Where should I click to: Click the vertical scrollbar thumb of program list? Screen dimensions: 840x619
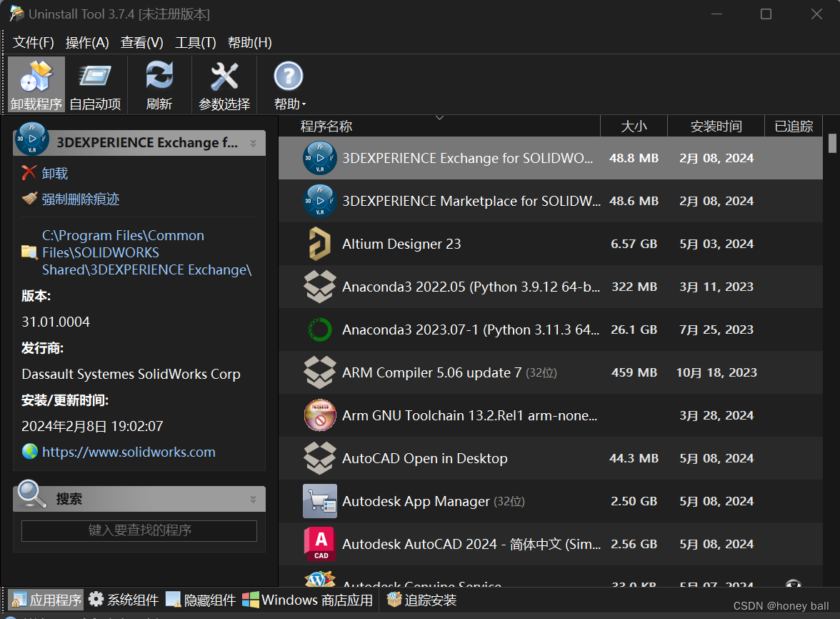[x=832, y=143]
